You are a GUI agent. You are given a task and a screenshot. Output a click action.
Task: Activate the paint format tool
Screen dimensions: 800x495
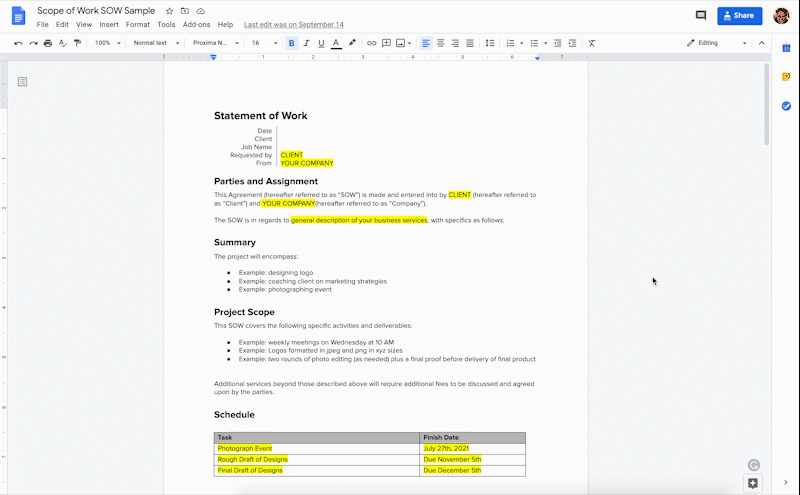pyautogui.click(x=78, y=43)
